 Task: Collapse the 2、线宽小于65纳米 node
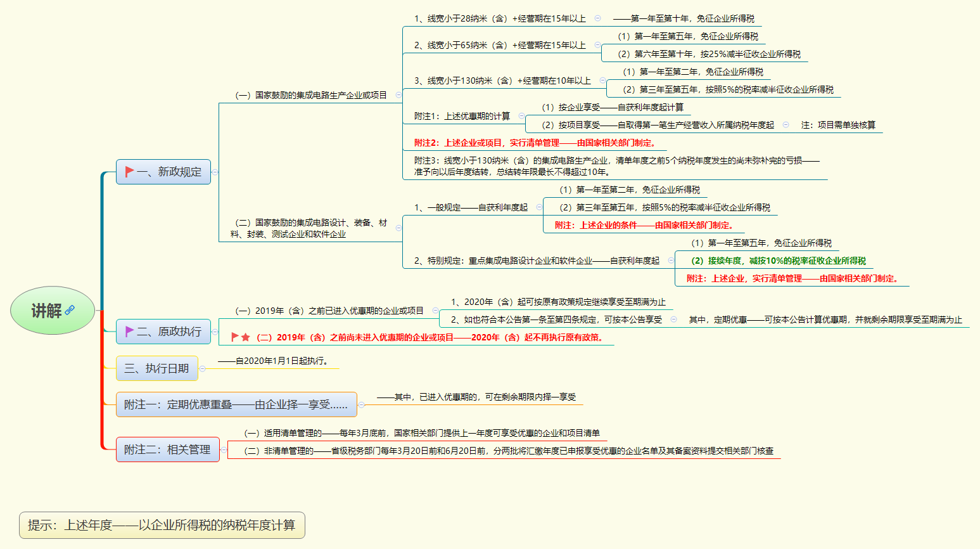[597, 45]
